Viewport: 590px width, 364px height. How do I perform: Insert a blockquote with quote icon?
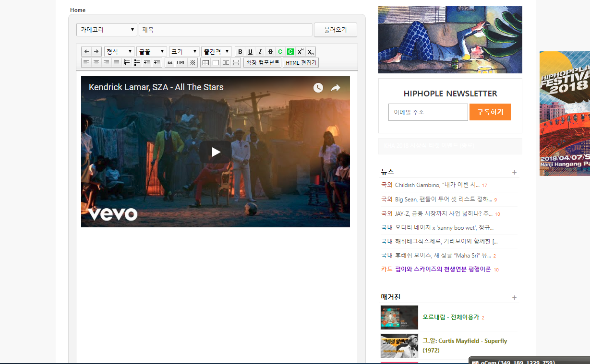pos(170,63)
